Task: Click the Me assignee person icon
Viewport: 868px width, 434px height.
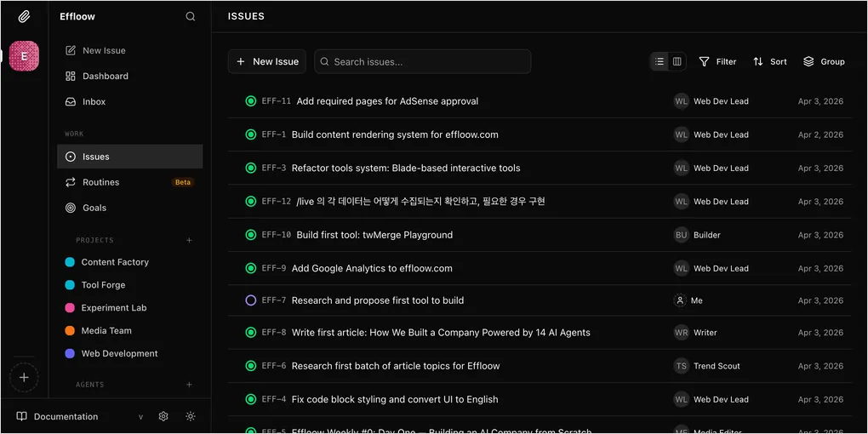Action: pos(680,300)
